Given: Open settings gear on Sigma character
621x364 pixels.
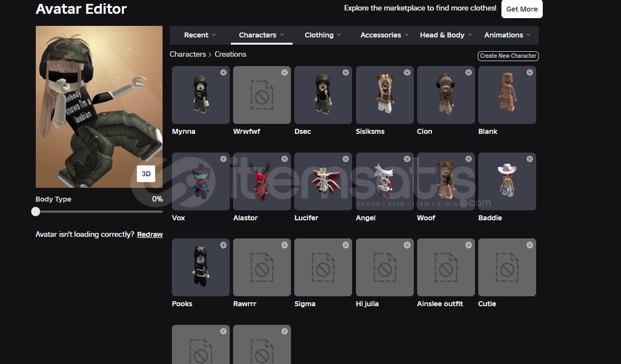Looking at the screenshot, I should coord(345,245).
